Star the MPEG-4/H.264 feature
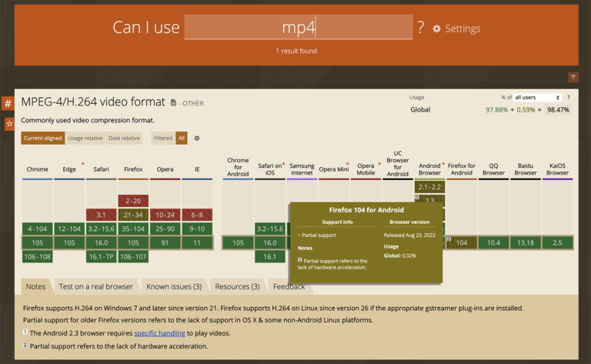The width and height of the screenshot is (591, 364). point(8,123)
